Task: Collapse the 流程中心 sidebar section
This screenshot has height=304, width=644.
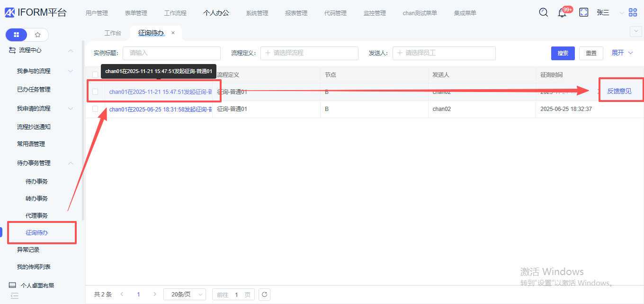Action: (x=71, y=50)
